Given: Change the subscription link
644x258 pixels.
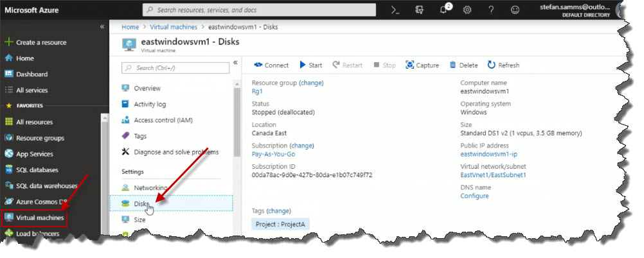Looking at the screenshot, I should coord(301,146).
